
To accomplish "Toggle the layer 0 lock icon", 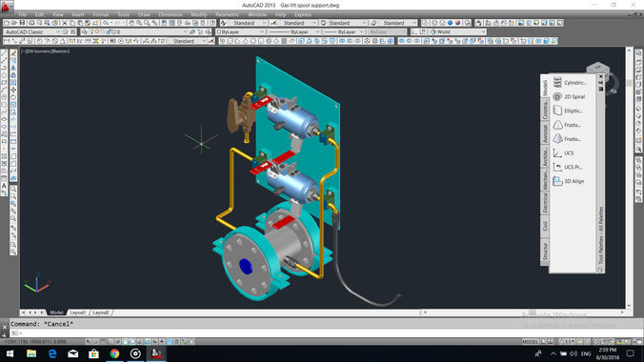I will pyautogui.click(x=109, y=31).
